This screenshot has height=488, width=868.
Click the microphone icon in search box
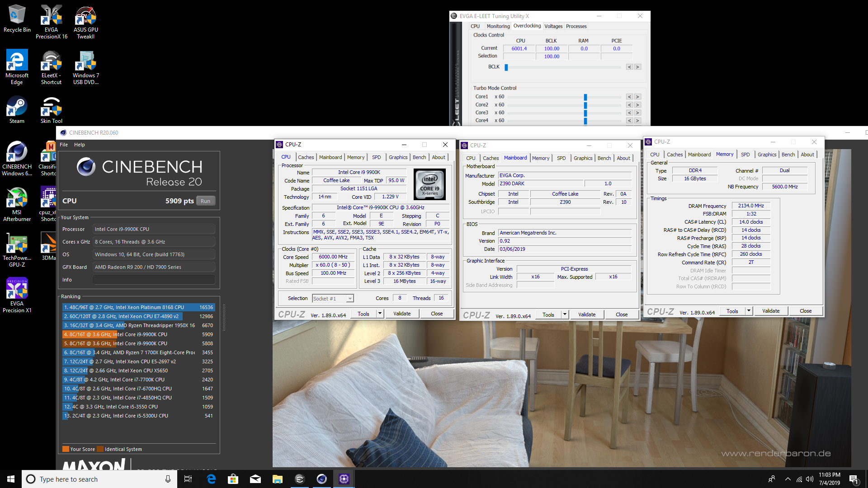[168, 479]
